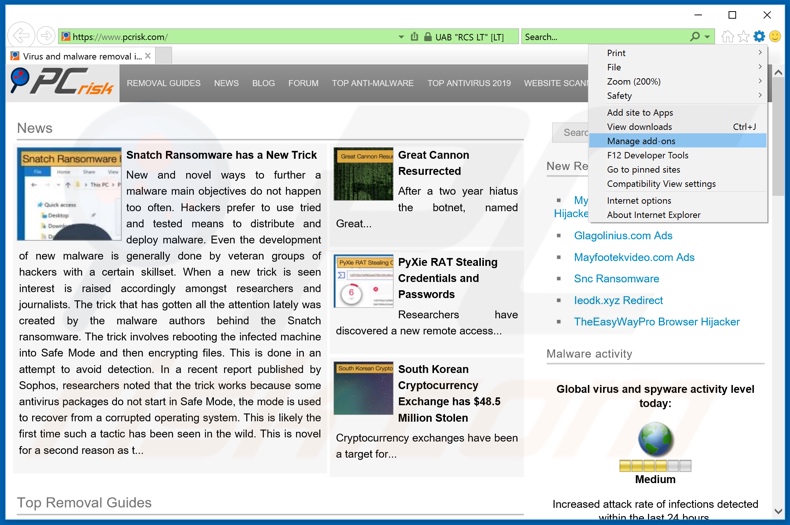Click Great Cannon article thumbnail

tap(363, 174)
